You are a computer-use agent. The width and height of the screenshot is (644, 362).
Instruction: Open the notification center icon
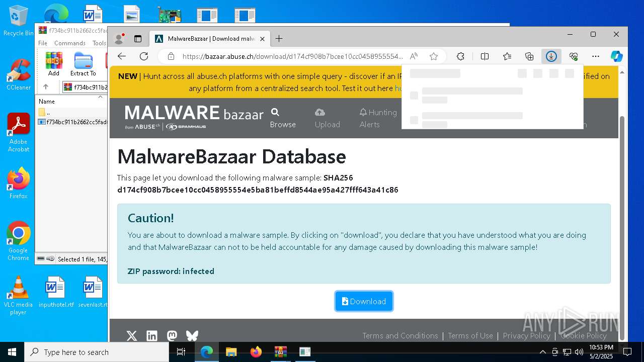point(627,352)
